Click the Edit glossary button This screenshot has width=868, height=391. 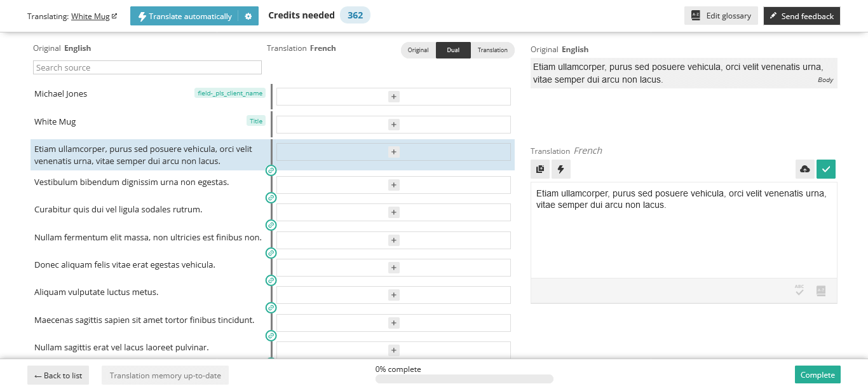(x=721, y=16)
